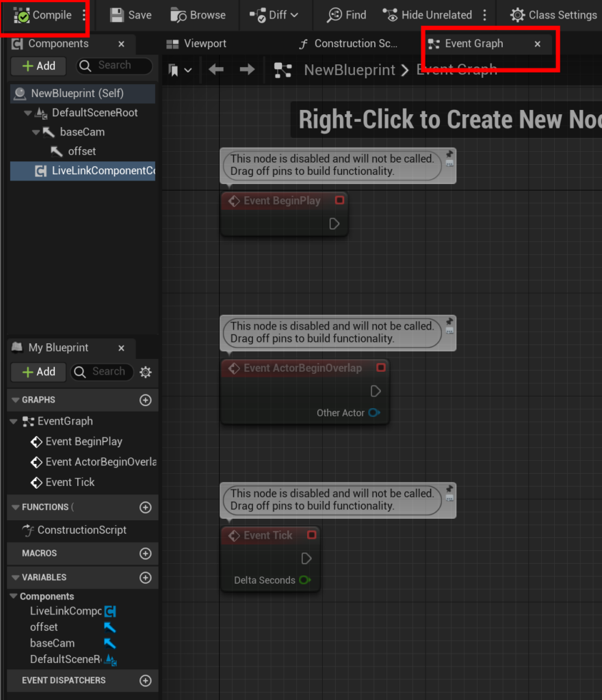This screenshot has width=602, height=700.
Task: Toggle ActorBeginOverlap comment bubble visibility
Action: [x=449, y=332]
